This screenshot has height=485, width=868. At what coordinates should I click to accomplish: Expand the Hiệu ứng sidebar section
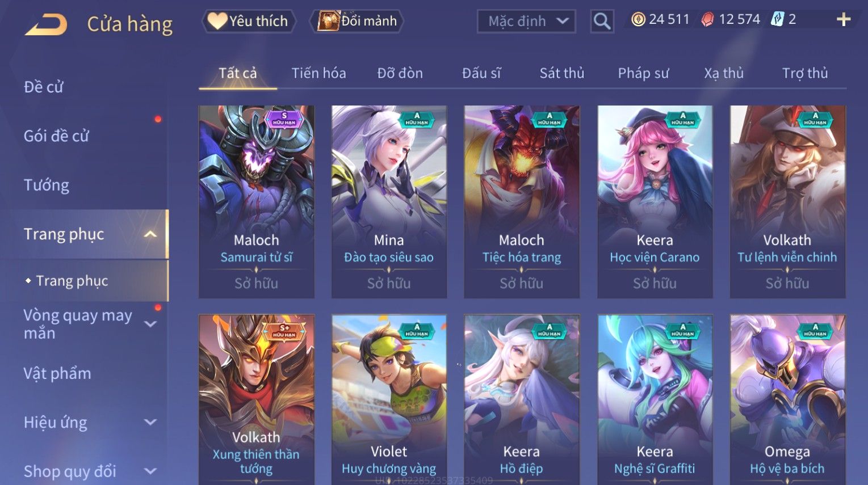click(x=150, y=422)
